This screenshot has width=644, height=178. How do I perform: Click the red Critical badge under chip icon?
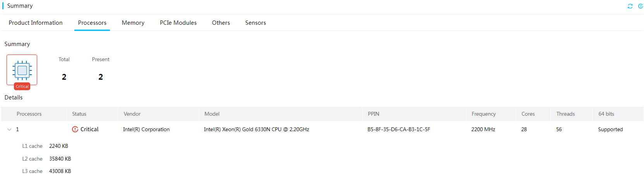point(22,86)
